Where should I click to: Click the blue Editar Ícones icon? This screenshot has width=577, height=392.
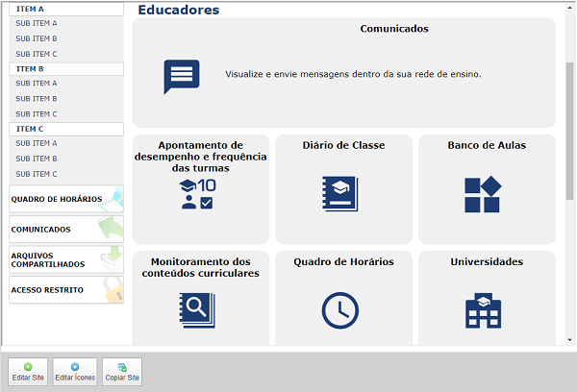[x=75, y=367]
